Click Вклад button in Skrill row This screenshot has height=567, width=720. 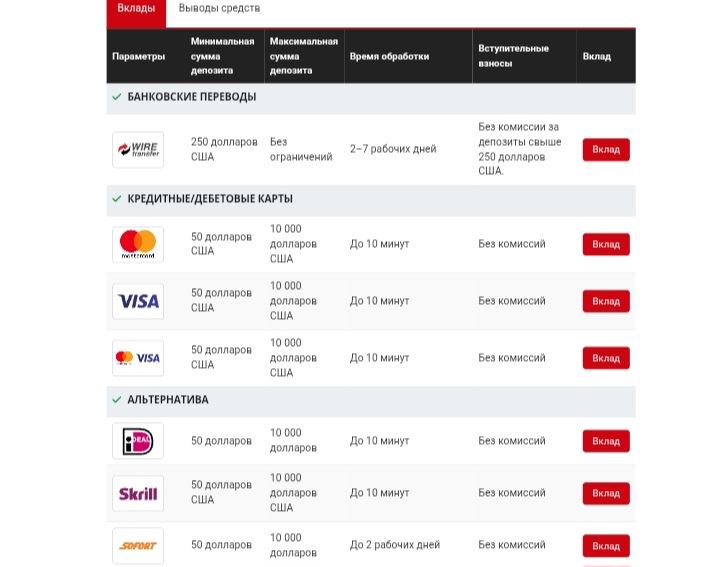606,494
